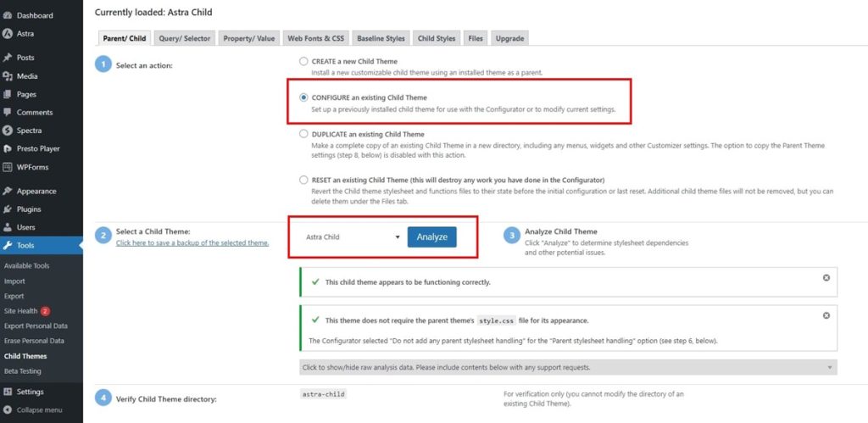This screenshot has height=423, width=868.
Task: Expand the raw analysis data bar
Action: (567, 367)
